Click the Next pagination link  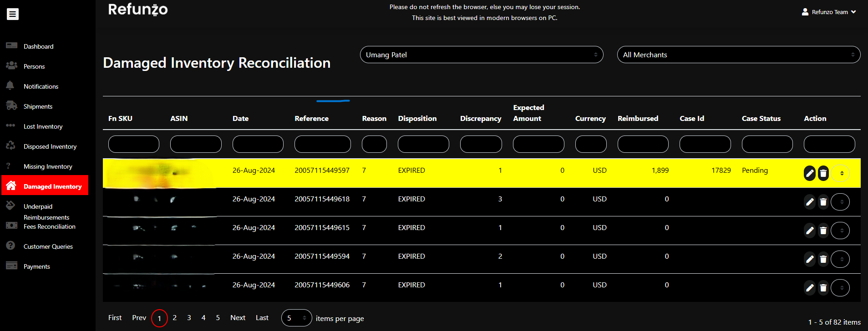click(x=238, y=318)
